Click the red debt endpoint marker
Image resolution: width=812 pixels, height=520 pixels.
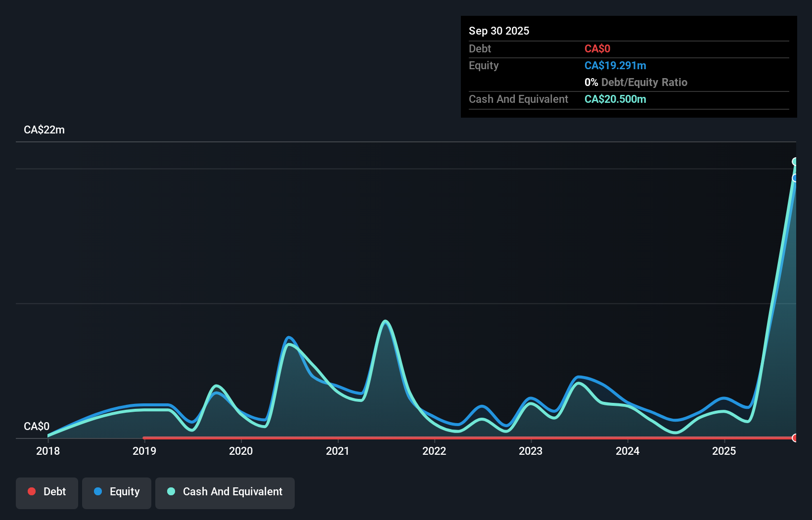tap(795, 438)
